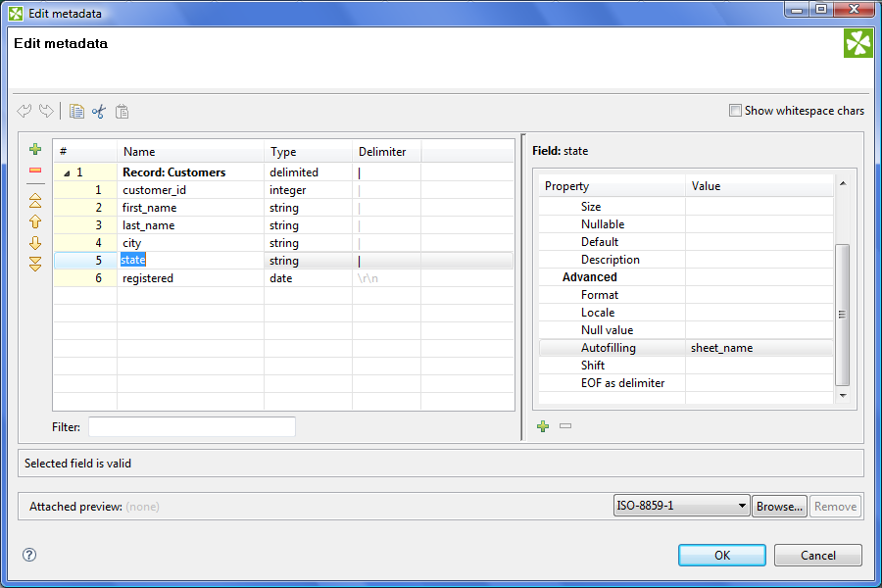
Task: Click the property list scroll up arrow
Action: click(843, 183)
